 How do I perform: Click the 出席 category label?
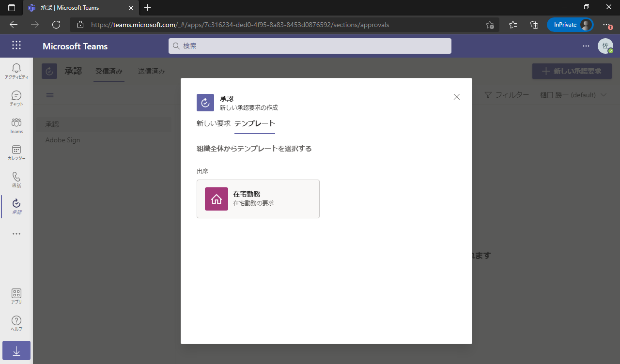click(202, 171)
